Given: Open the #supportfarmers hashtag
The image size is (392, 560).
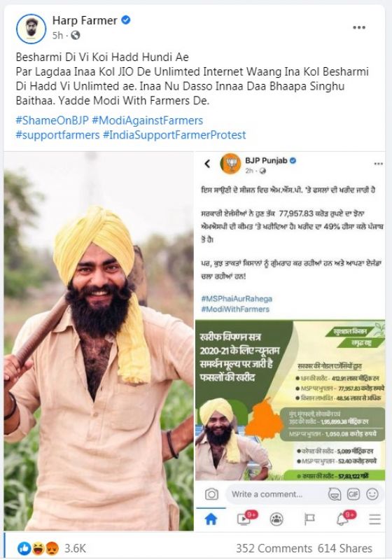Looking at the screenshot, I should click(57, 135).
